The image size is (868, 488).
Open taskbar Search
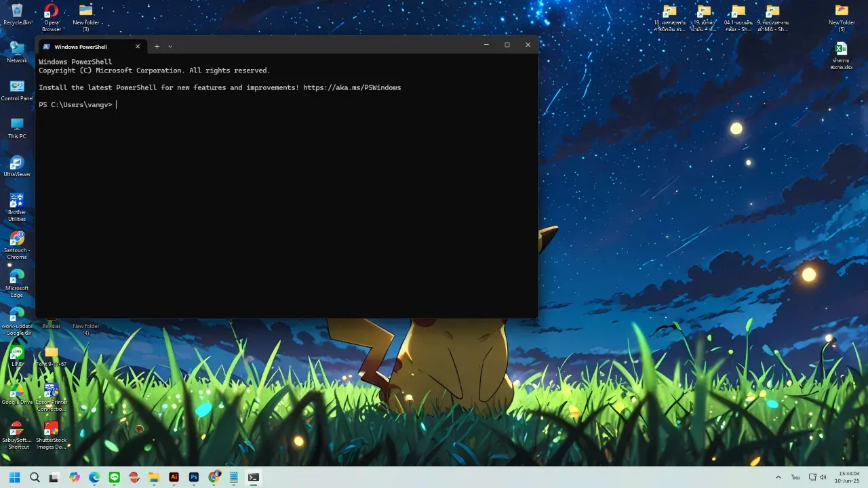click(35, 477)
